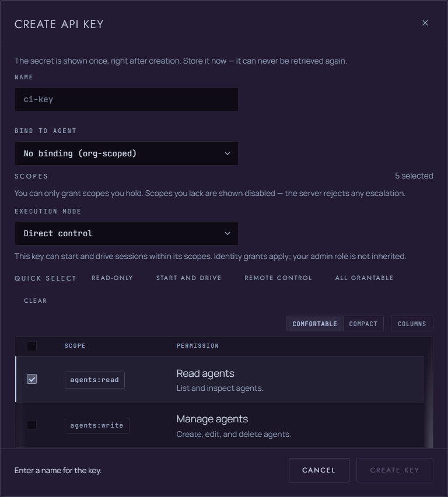The height and width of the screenshot is (497, 448).
Task: Click 'Create, edit, and delete agents.' description
Action: click(233, 434)
